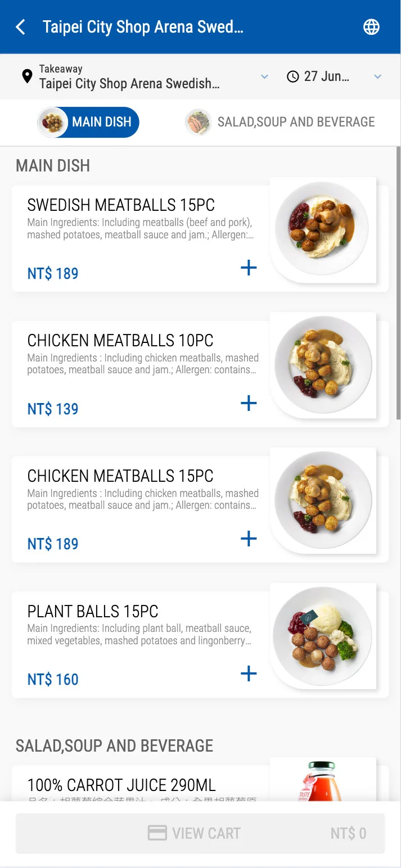Select the 100% Carrot Juice 290ML item
This screenshot has height=868, width=401.
coord(121,785)
